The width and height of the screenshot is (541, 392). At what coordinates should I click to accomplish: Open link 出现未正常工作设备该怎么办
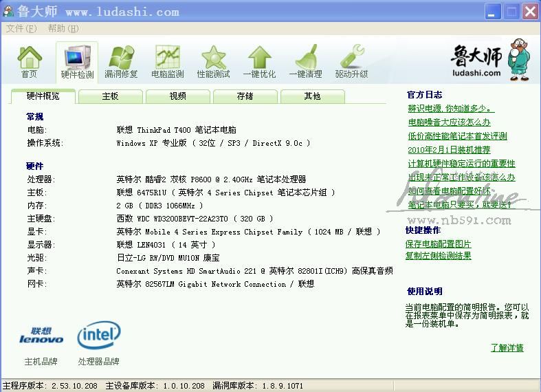tap(462, 177)
